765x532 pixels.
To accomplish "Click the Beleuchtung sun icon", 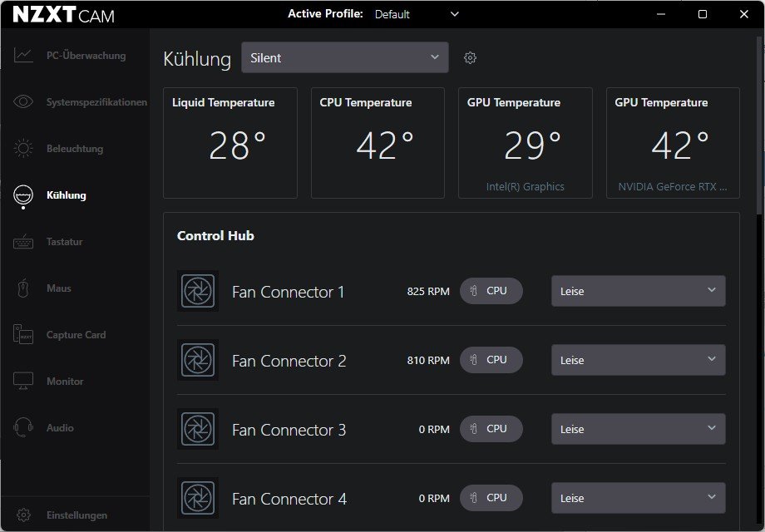I will 23,148.
